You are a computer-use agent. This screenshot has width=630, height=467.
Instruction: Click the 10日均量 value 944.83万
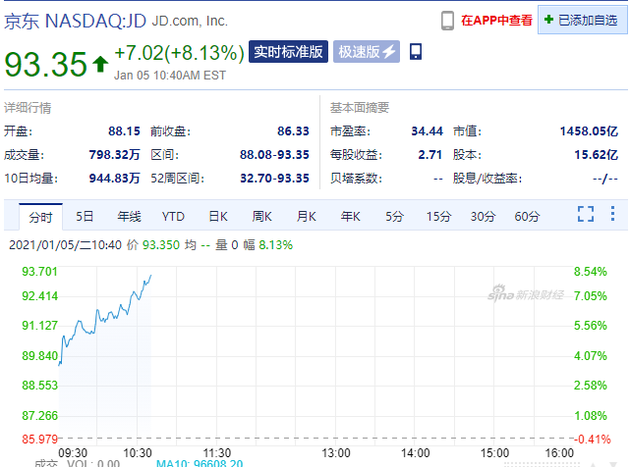(x=115, y=178)
